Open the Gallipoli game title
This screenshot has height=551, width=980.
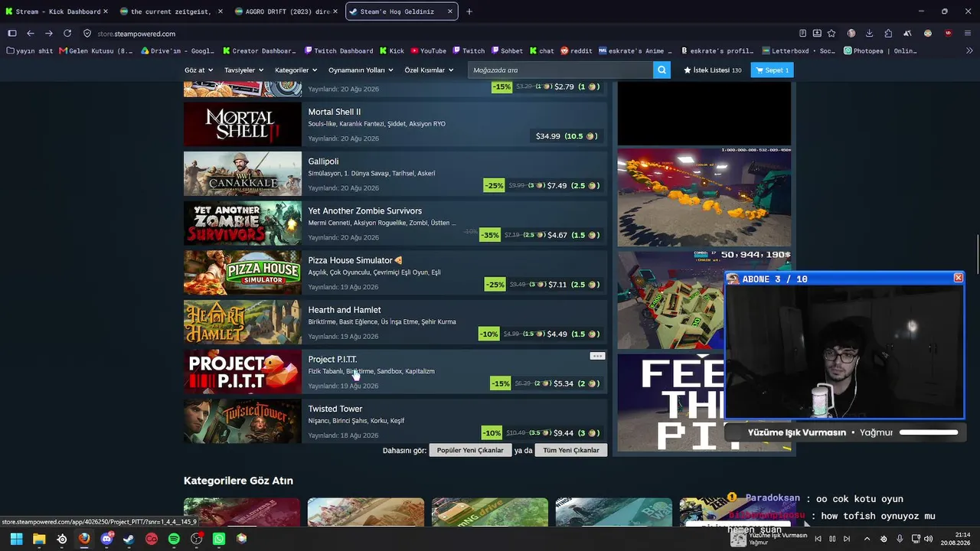pyautogui.click(x=323, y=161)
